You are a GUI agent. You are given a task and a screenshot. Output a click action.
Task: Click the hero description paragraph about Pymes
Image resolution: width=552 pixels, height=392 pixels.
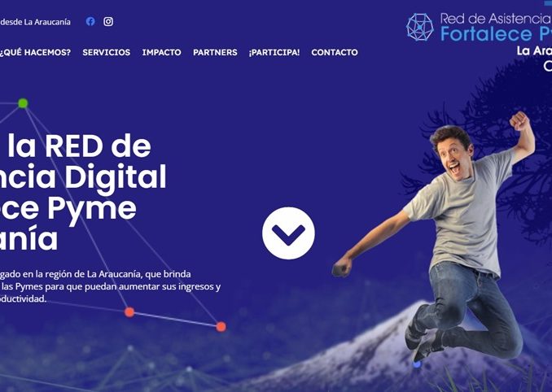[110, 286]
